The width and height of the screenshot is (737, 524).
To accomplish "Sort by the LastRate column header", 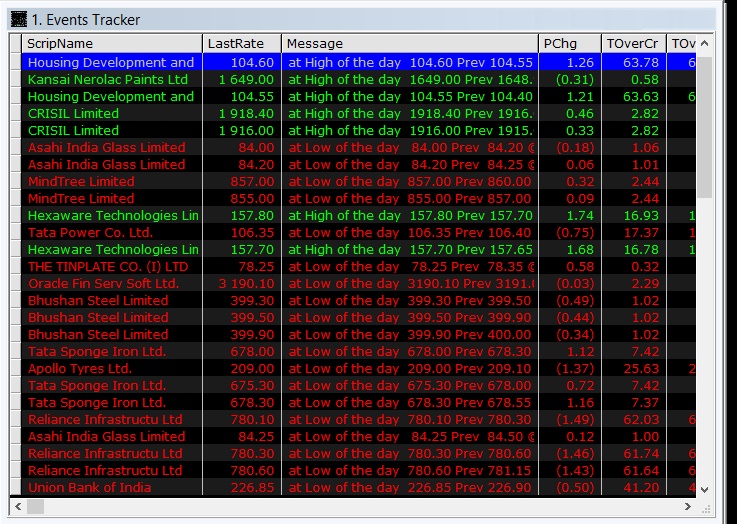I will [x=242, y=44].
